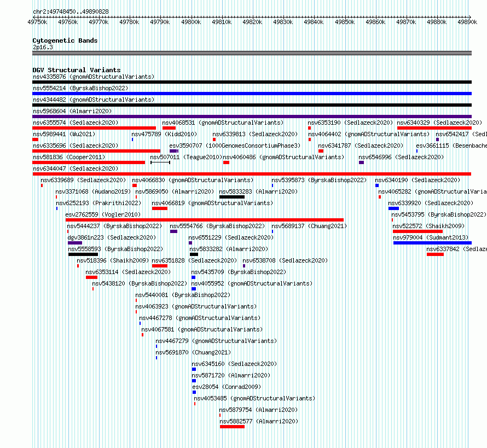Click black bar under nsv5833283

232,197
